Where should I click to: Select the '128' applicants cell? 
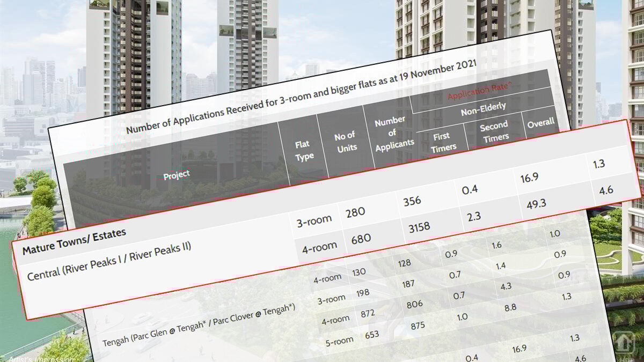tap(404, 263)
